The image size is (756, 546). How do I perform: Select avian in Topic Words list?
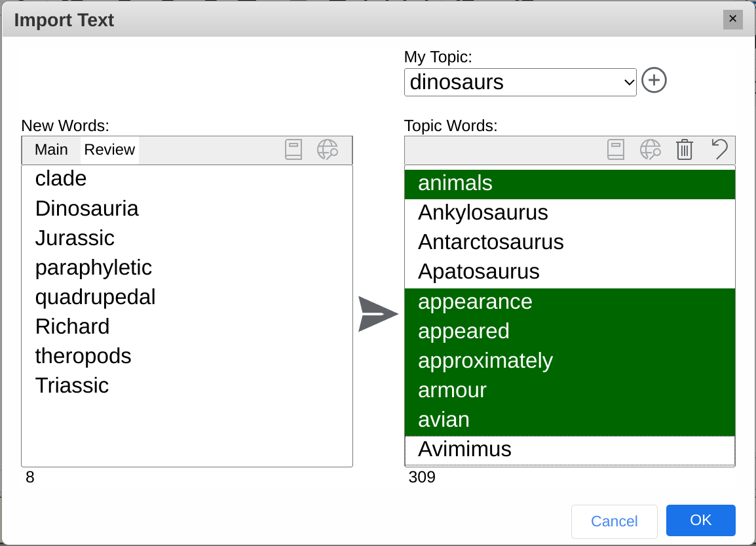[570, 421]
